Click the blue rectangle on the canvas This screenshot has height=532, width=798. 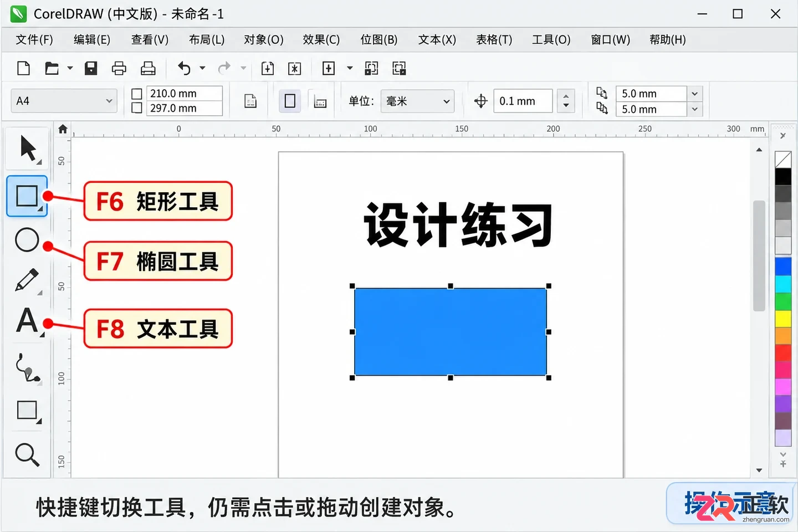(451, 332)
